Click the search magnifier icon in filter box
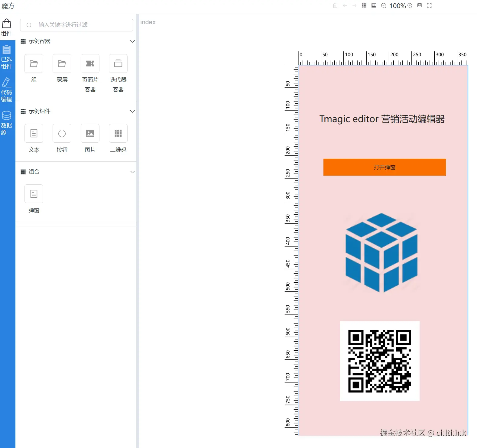The width and height of the screenshot is (477, 448). point(29,25)
